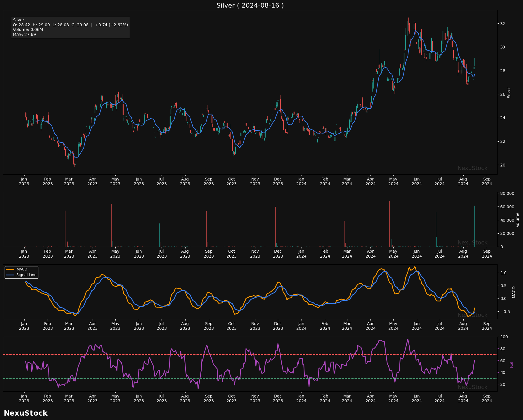Click the orange MACD legend line swatch
The image size is (523, 420).
[10, 269]
